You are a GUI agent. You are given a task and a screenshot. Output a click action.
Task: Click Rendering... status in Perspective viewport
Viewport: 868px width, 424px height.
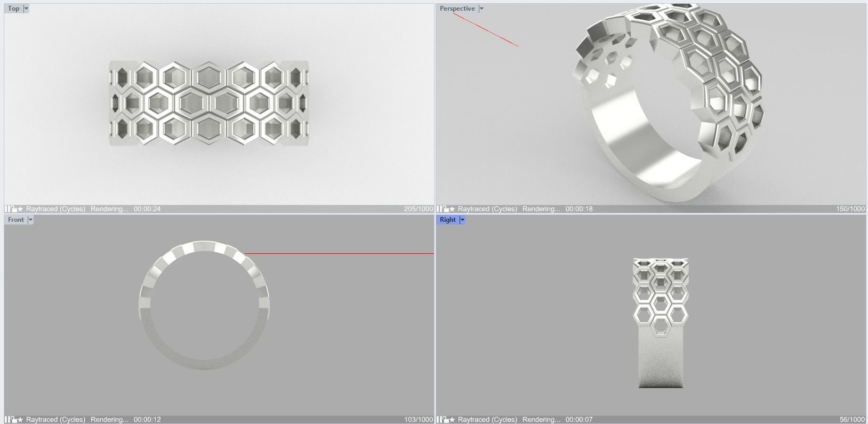pyautogui.click(x=541, y=209)
